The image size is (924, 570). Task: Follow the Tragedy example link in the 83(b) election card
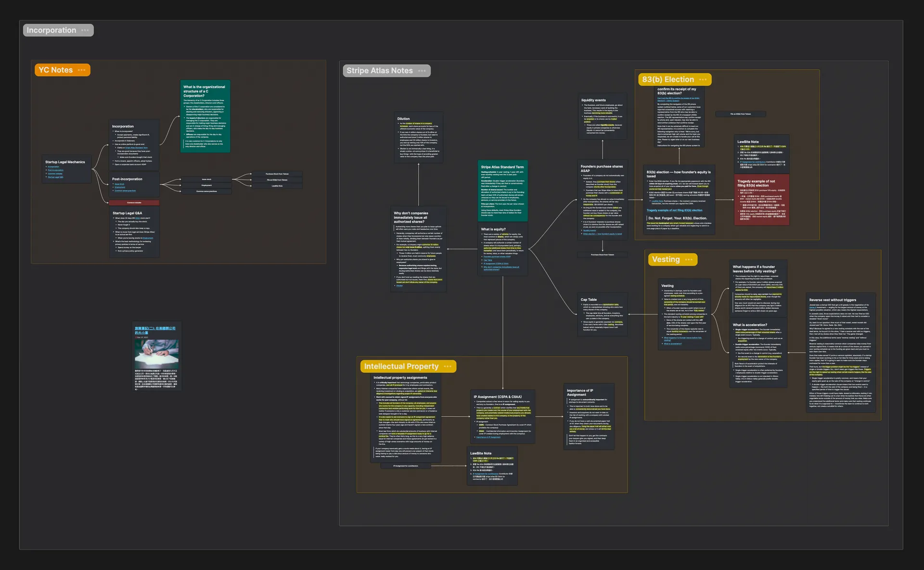point(674,210)
